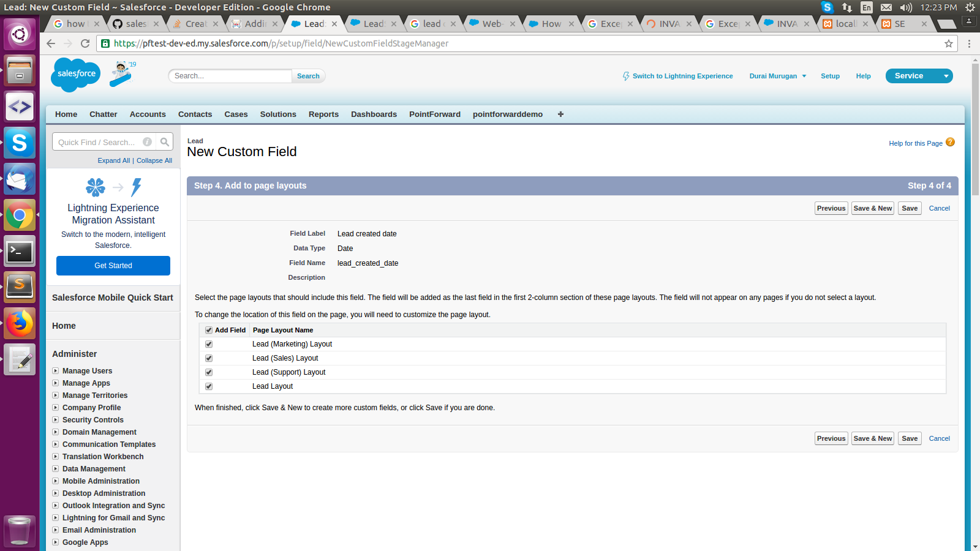The image size is (980, 551).
Task: Expand the Manage Users section
Action: coord(56,370)
